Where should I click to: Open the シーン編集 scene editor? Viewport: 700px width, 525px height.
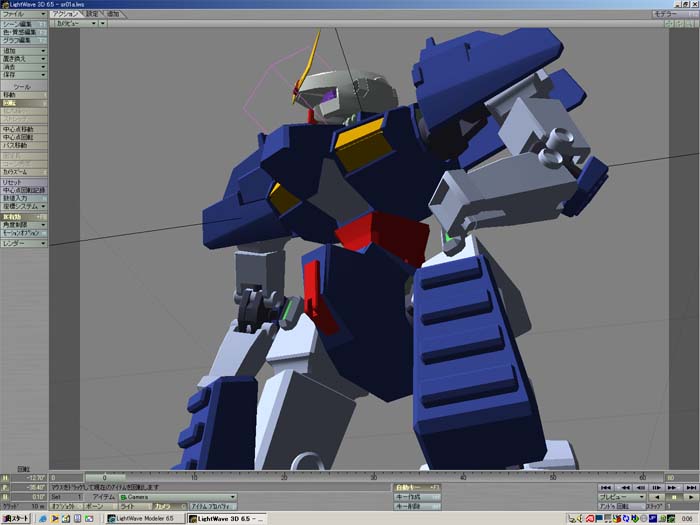tap(24, 24)
